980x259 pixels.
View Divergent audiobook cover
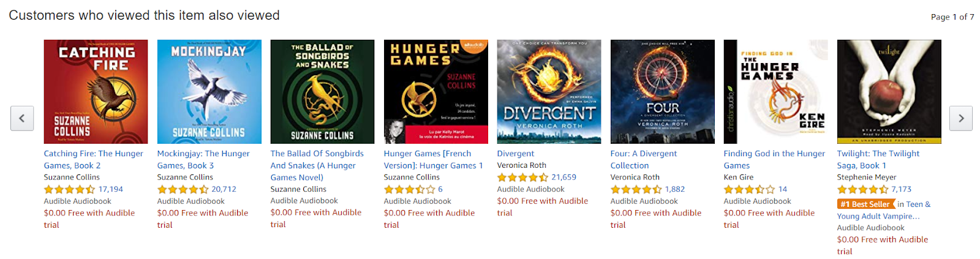[549, 92]
